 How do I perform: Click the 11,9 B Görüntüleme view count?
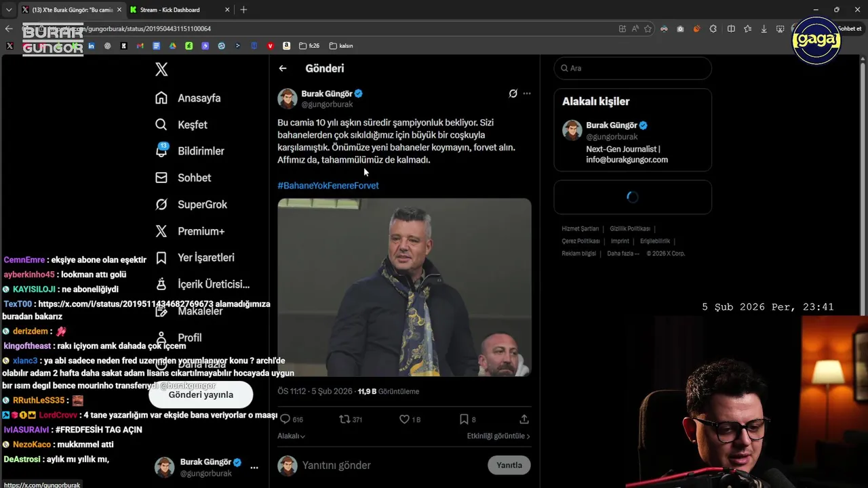389,392
